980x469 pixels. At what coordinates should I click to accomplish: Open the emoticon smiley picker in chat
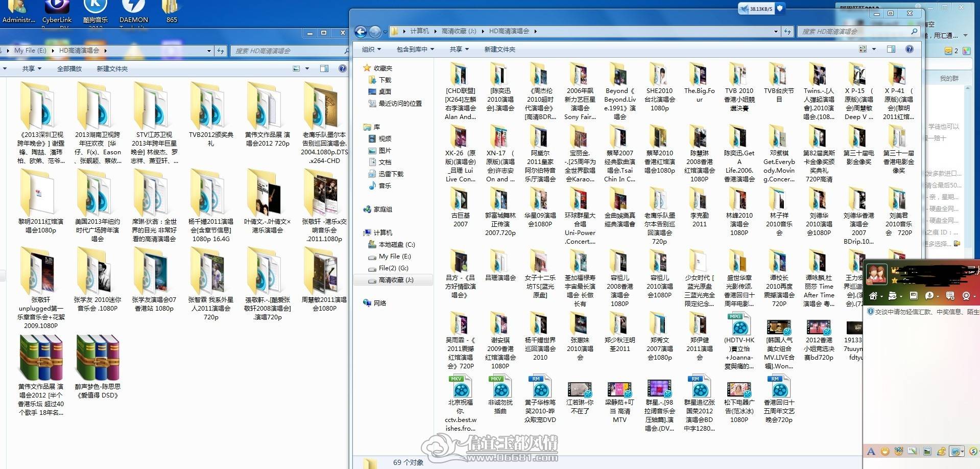(885, 451)
